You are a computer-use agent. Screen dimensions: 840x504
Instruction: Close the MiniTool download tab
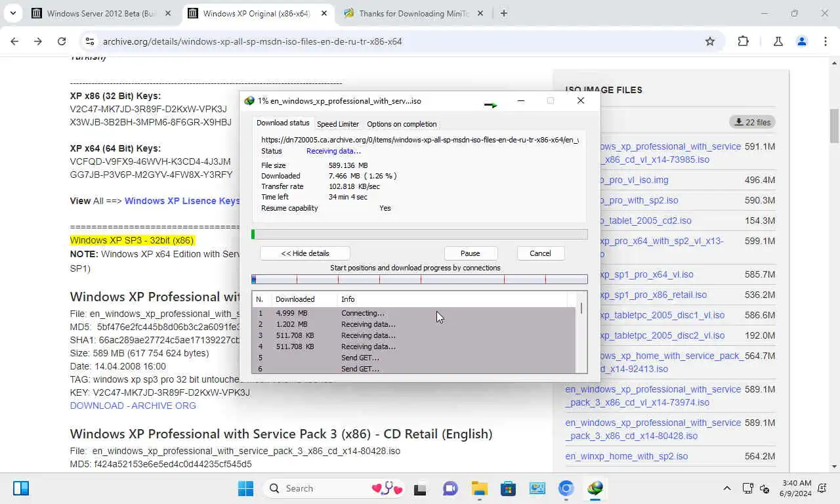pyautogui.click(x=480, y=13)
